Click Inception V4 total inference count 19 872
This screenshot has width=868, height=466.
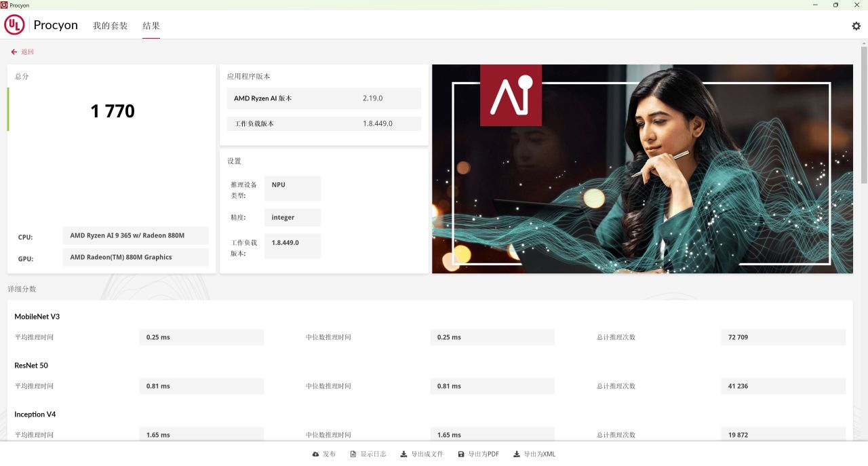point(783,434)
